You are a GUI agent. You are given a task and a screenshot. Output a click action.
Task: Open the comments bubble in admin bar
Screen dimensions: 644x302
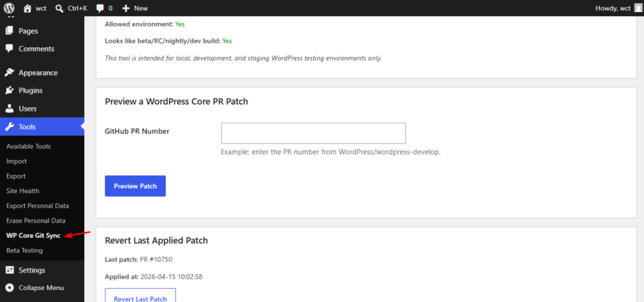[x=99, y=8]
